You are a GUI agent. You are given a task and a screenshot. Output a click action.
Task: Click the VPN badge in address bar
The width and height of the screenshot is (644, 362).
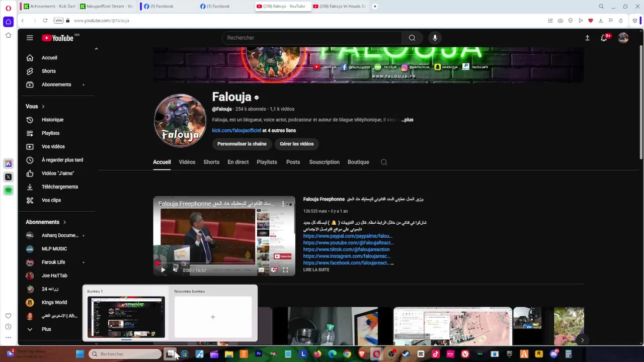click(x=58, y=21)
